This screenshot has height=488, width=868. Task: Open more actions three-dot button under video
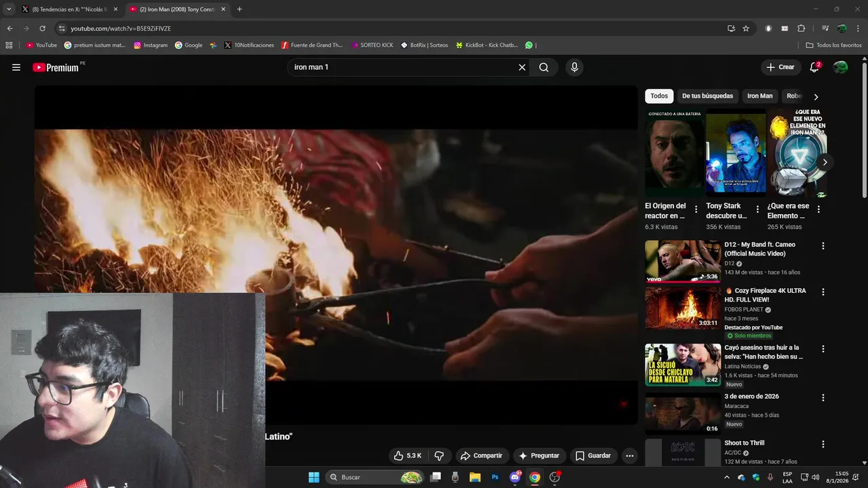click(x=629, y=455)
